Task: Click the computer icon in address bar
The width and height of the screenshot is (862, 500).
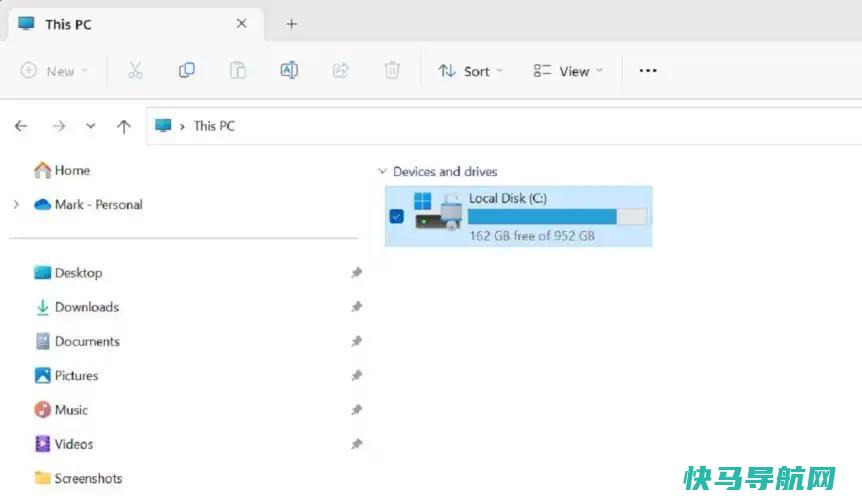Action: tap(163, 126)
